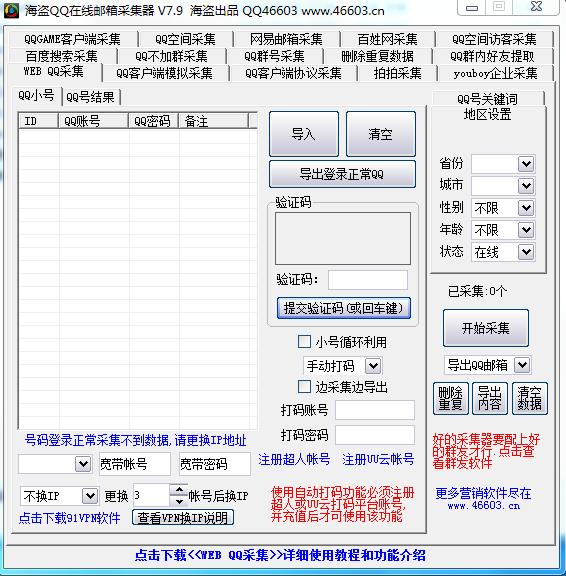Open the 性别 dropdown
Screen dimensions: 566x576
pos(526,208)
